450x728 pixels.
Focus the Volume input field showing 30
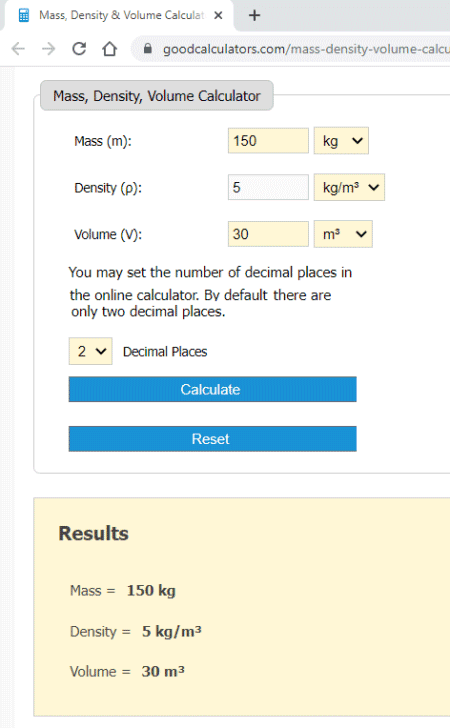(x=268, y=234)
